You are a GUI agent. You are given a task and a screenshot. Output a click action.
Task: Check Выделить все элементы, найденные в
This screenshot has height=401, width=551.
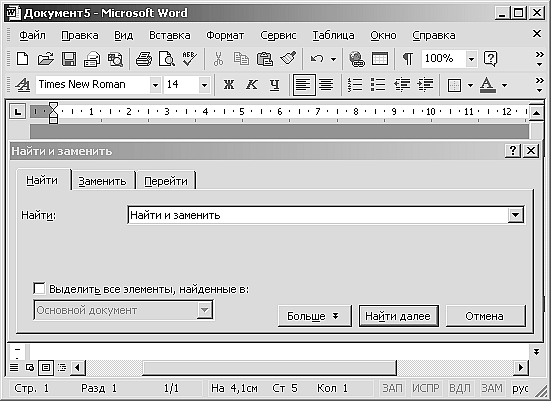click(39, 289)
